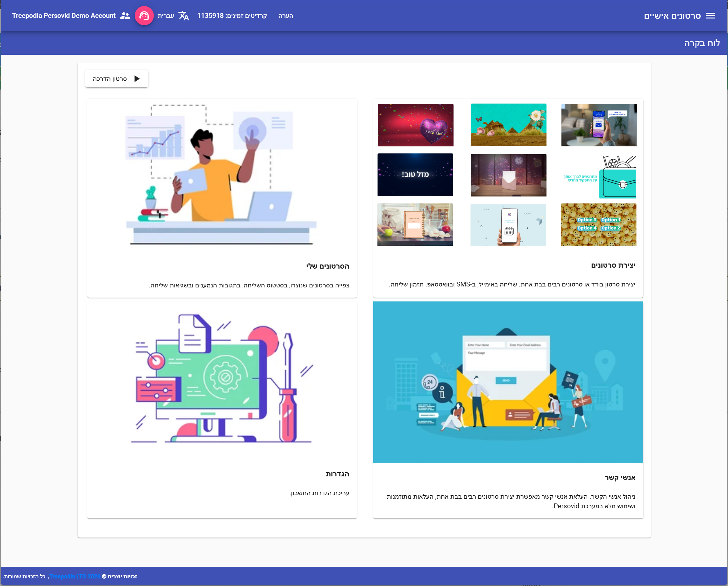Open the יצירת סרטונים card title
728x586 pixels.
pyautogui.click(x=613, y=265)
